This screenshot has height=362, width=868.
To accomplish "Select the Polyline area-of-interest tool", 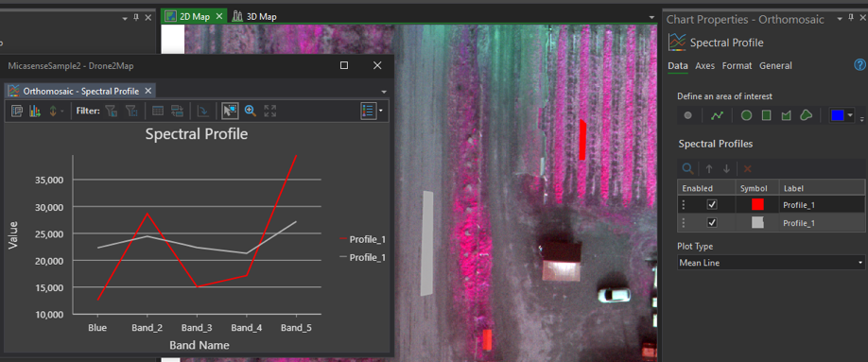I will [718, 115].
